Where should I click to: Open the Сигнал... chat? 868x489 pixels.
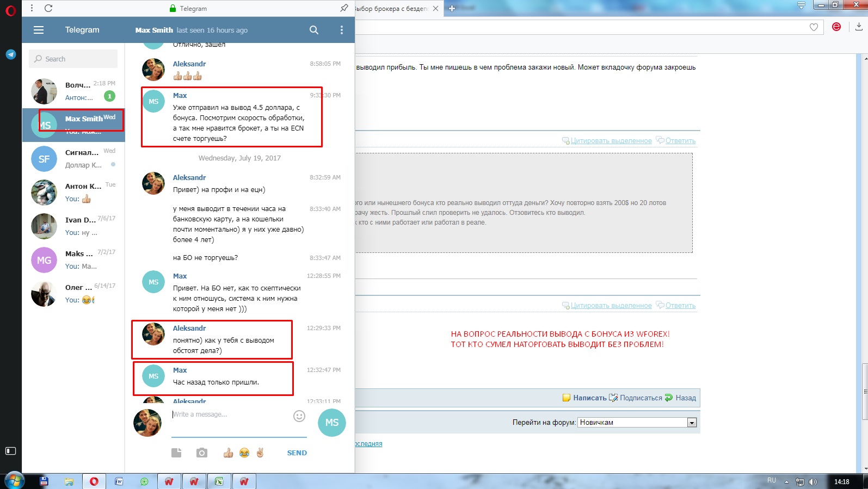73,158
